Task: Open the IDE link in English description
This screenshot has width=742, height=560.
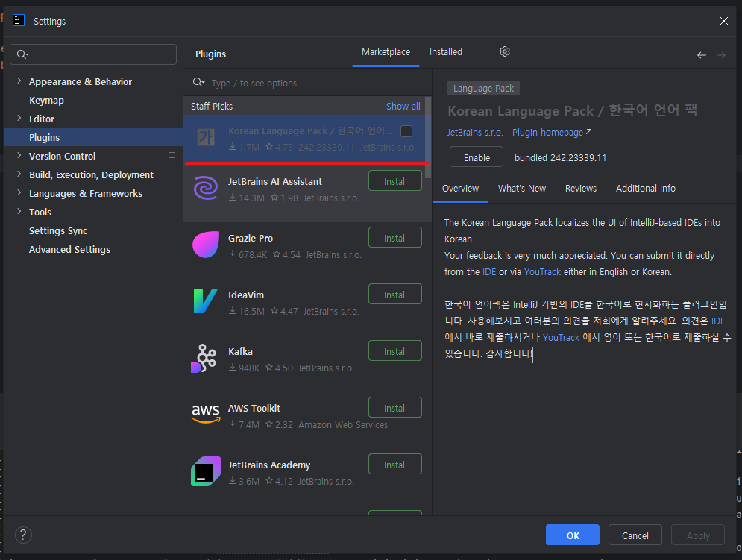Action: click(489, 271)
